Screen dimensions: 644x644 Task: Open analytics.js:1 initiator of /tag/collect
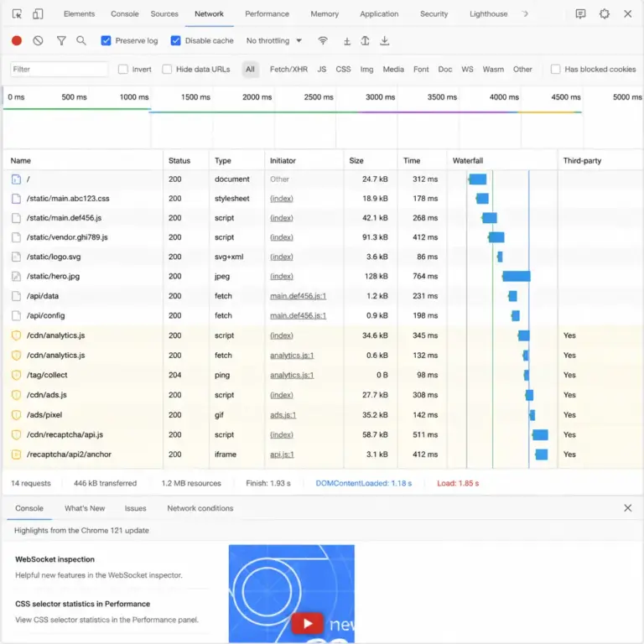coord(292,375)
